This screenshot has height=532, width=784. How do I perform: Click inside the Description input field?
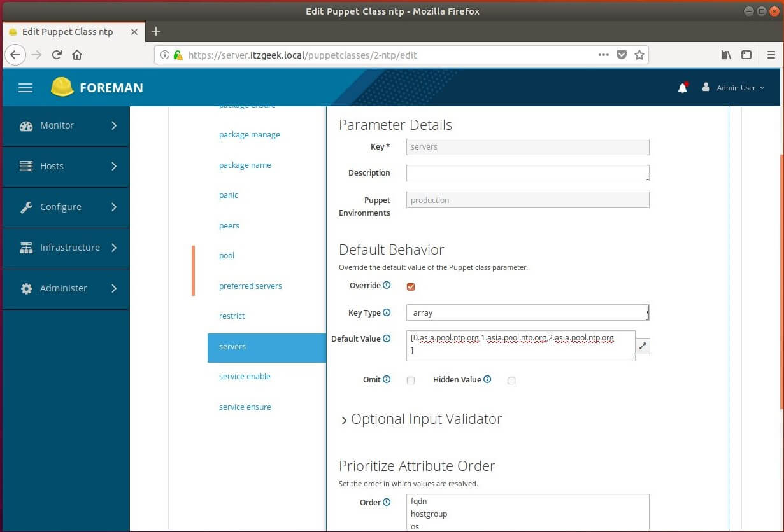point(528,173)
